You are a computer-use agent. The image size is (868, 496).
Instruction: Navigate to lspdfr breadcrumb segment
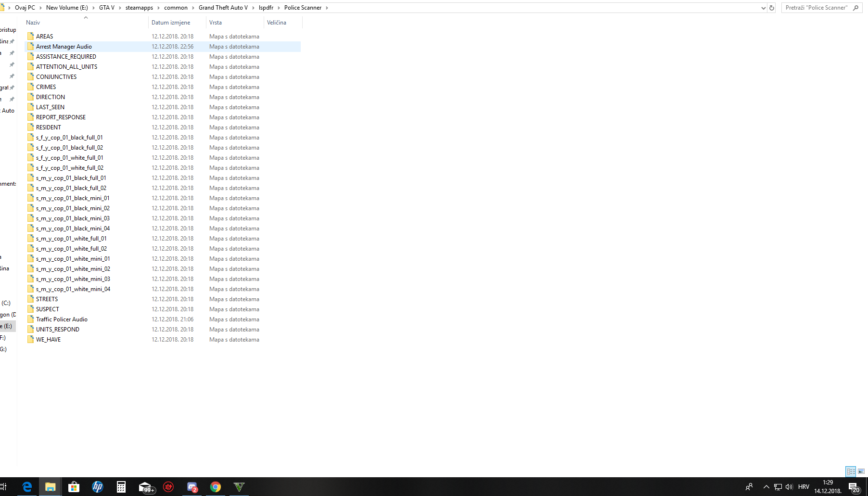click(266, 8)
